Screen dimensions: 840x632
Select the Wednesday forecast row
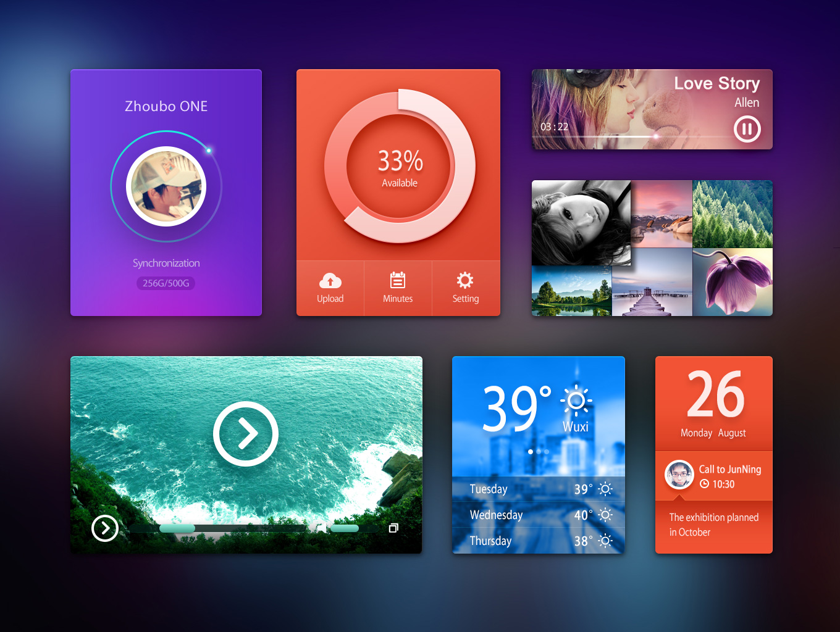(539, 515)
